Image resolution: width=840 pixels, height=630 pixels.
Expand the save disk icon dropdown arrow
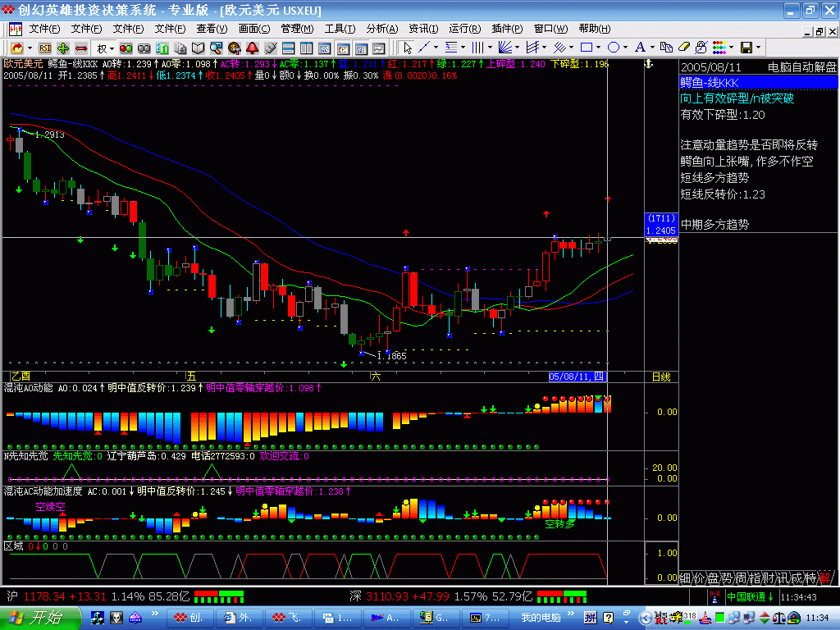coord(759,48)
